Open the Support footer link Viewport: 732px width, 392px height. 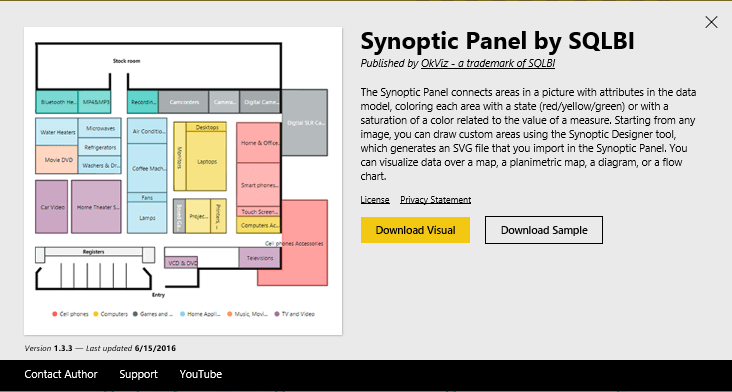(x=139, y=374)
